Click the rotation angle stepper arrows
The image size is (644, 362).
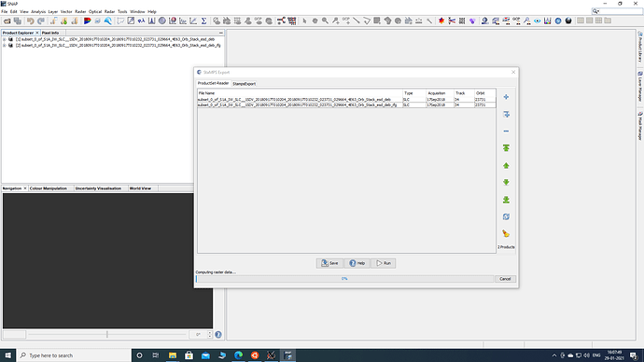(210, 335)
